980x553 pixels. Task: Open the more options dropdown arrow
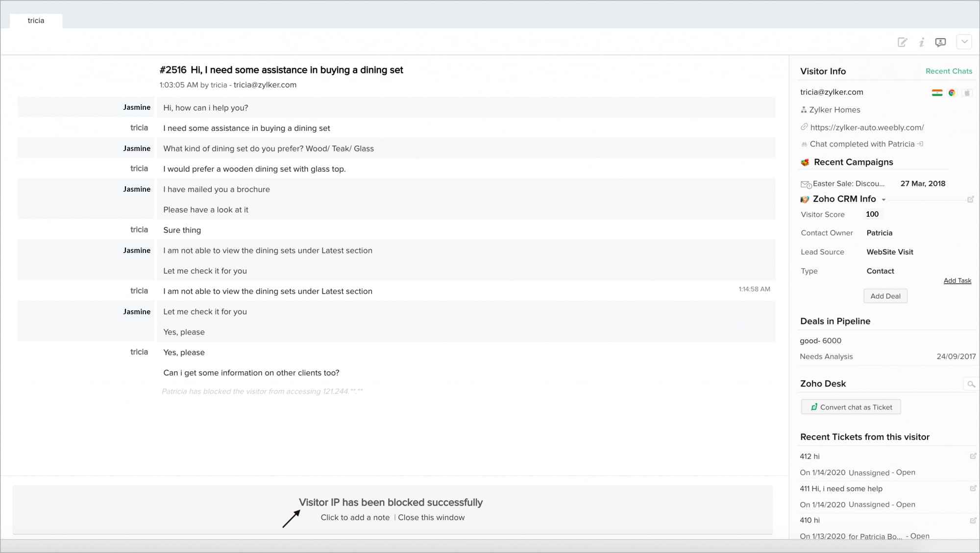coord(964,42)
